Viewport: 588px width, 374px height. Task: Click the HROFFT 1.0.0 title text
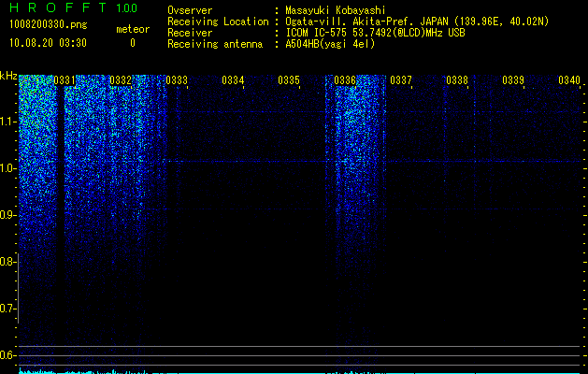point(74,7)
